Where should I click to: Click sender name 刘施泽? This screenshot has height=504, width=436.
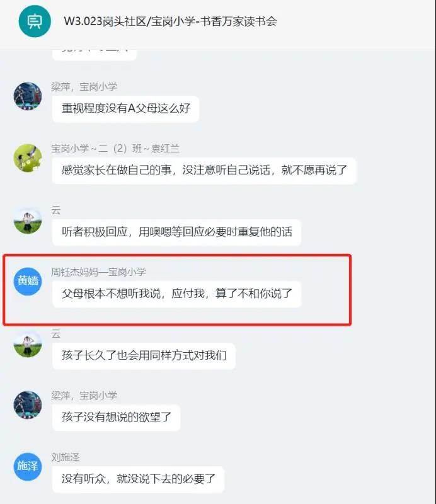pos(66,457)
